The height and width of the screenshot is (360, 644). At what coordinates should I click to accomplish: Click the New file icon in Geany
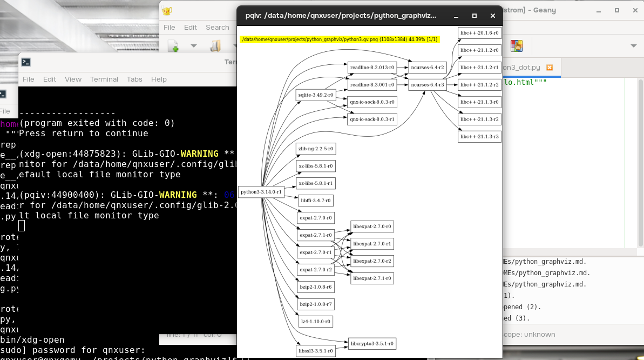coord(173,46)
